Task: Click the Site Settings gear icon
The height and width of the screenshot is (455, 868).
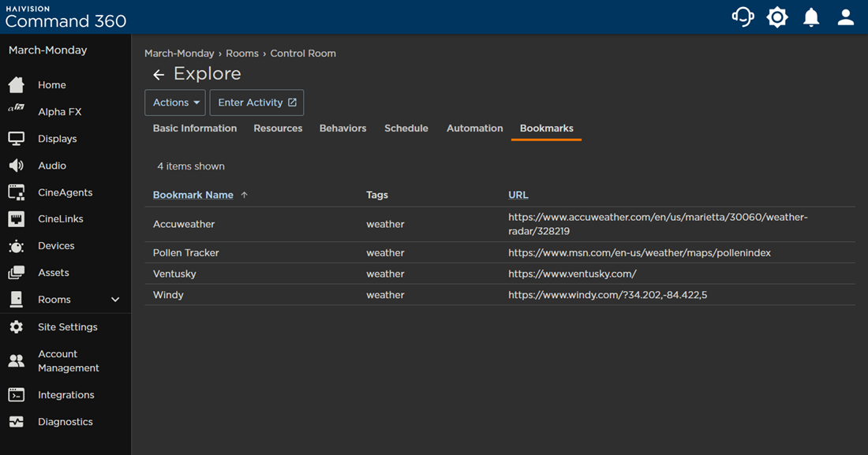Action: pos(17,326)
